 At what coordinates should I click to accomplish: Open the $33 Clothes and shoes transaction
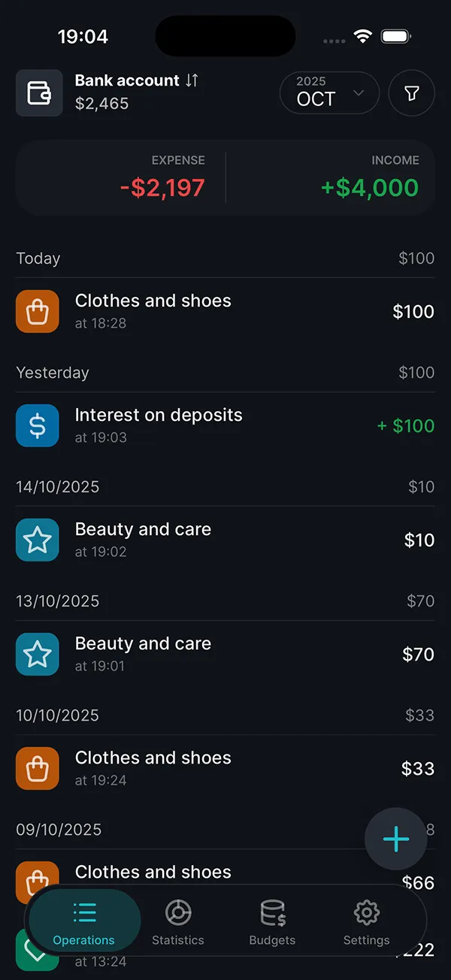click(x=225, y=768)
